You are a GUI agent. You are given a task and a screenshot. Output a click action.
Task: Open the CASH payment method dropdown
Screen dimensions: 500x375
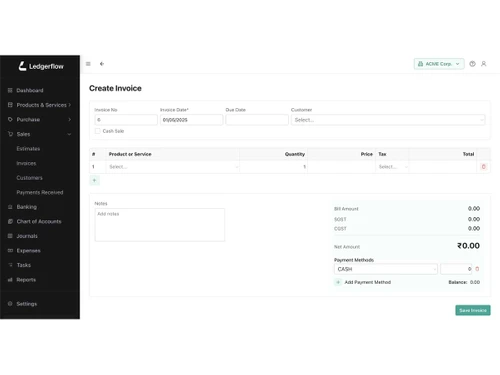pos(386,269)
